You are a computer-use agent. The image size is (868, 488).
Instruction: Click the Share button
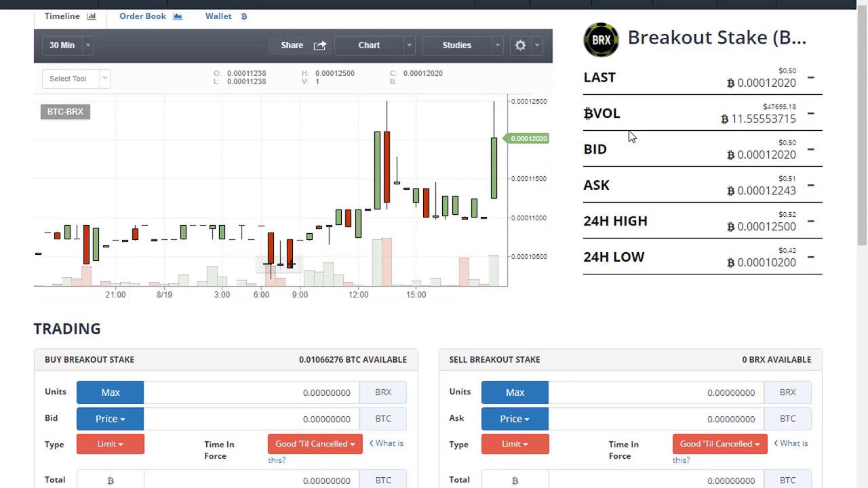pyautogui.click(x=303, y=45)
